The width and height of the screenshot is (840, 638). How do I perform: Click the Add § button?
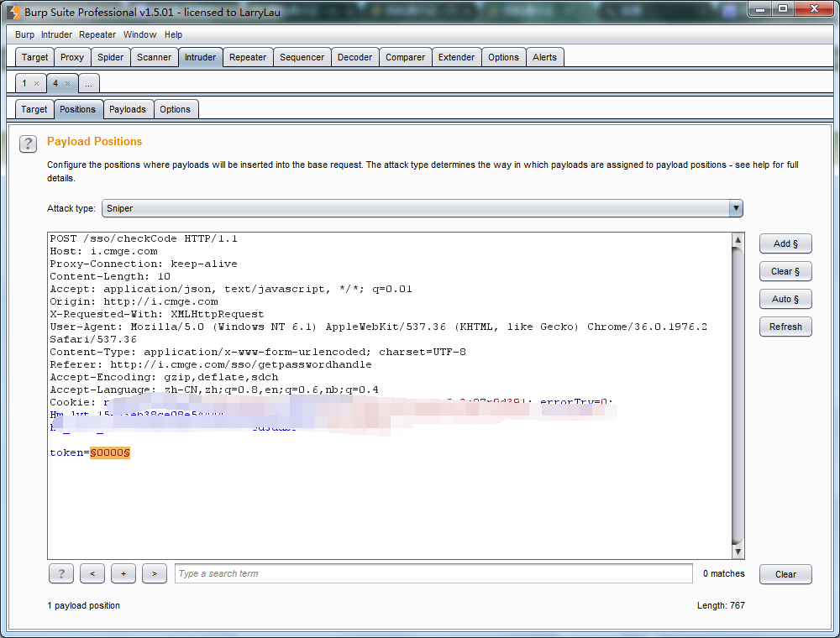pos(785,243)
